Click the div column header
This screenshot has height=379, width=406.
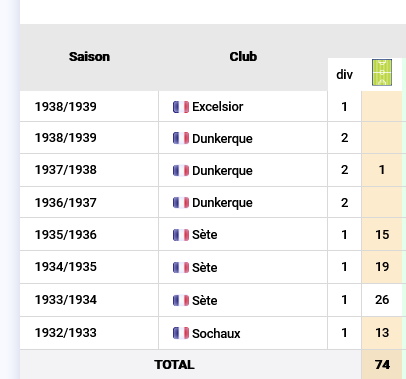(x=344, y=75)
